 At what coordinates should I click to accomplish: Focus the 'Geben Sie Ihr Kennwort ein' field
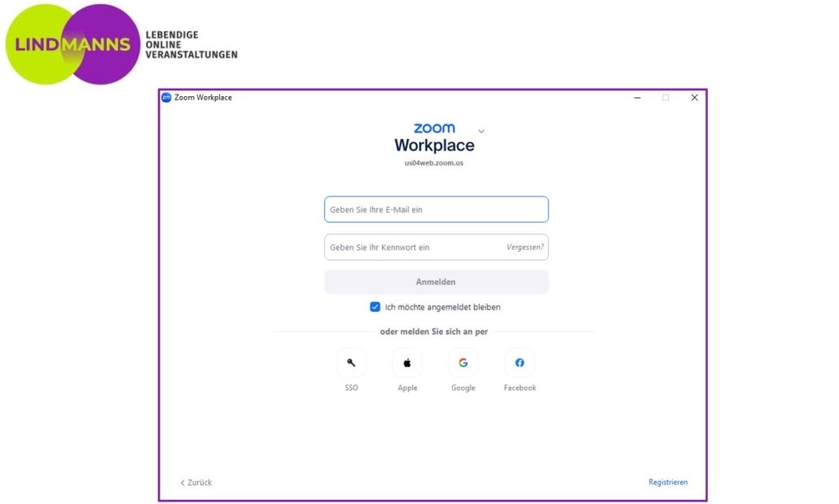click(436, 248)
